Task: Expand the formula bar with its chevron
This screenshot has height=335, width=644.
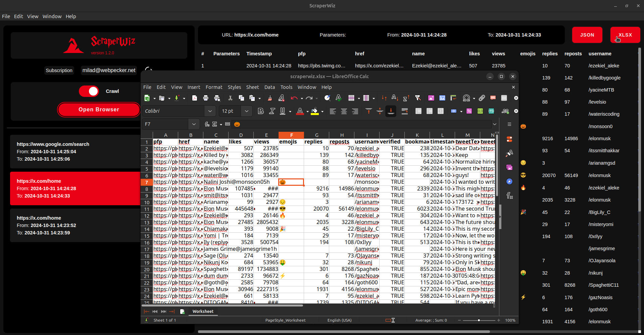Action: pos(495,124)
